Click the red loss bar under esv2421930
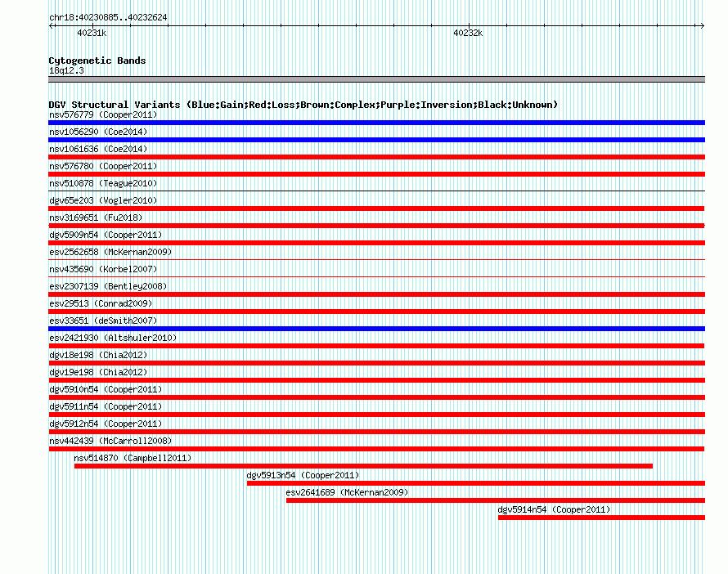 pyautogui.click(x=376, y=346)
